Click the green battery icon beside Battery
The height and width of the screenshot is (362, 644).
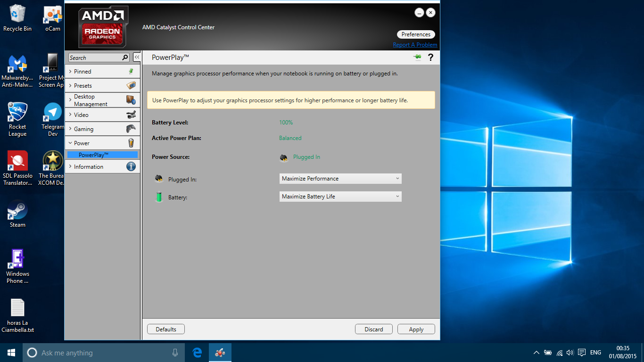(159, 197)
